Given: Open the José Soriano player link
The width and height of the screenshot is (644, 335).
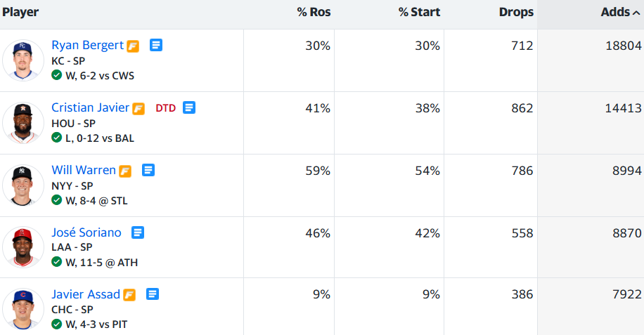Looking at the screenshot, I should [86, 232].
